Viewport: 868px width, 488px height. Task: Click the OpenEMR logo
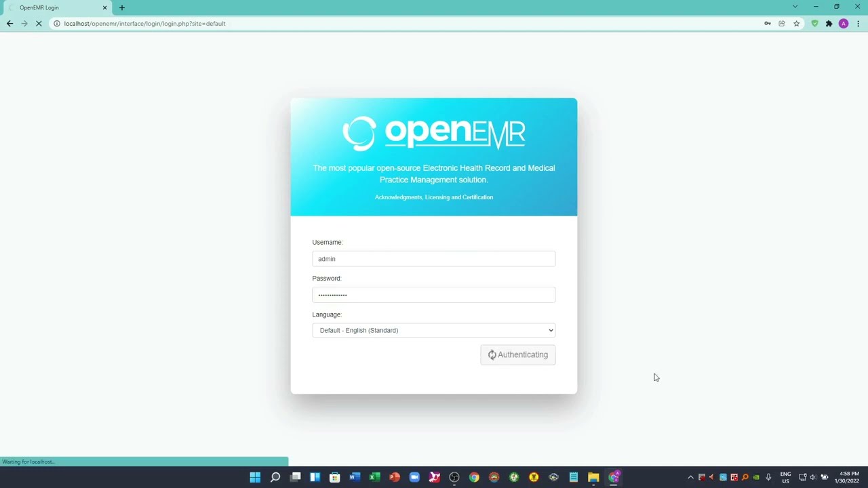click(434, 134)
